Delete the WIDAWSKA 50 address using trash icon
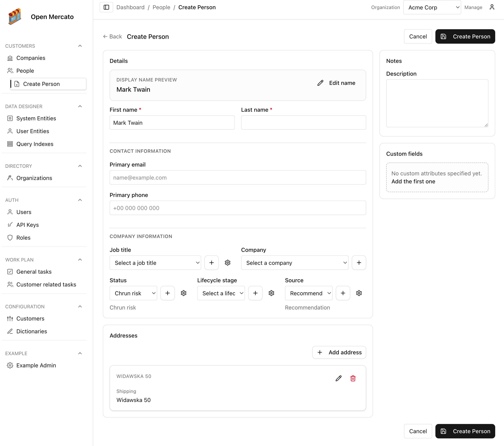The image size is (504, 446). [353, 378]
